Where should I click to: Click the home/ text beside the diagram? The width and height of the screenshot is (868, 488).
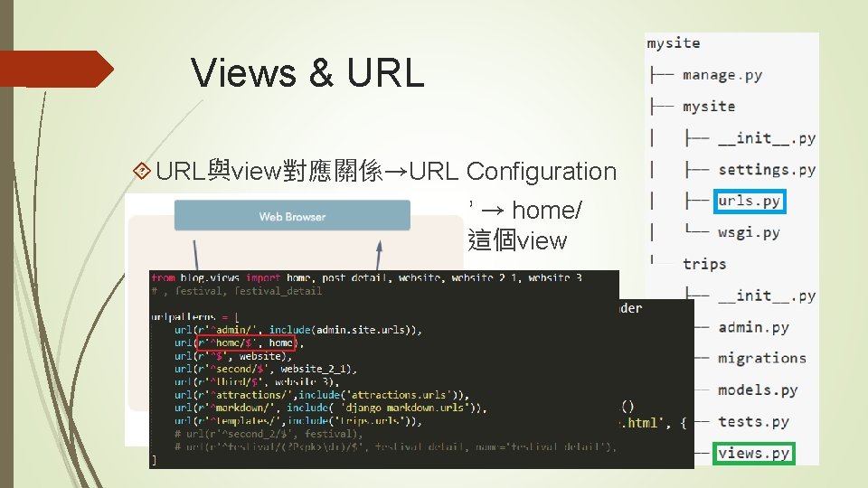546,211
